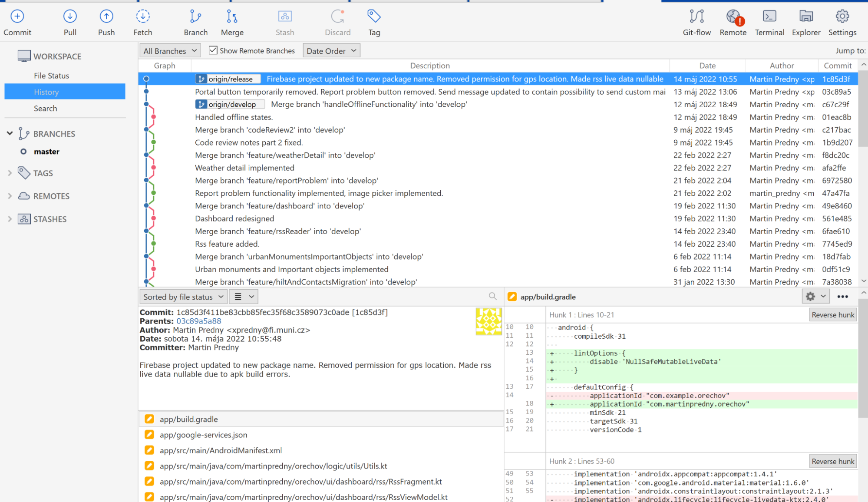Select commit 'Weather detail implemented'
This screenshot has height=502, width=868.
coord(498,168)
